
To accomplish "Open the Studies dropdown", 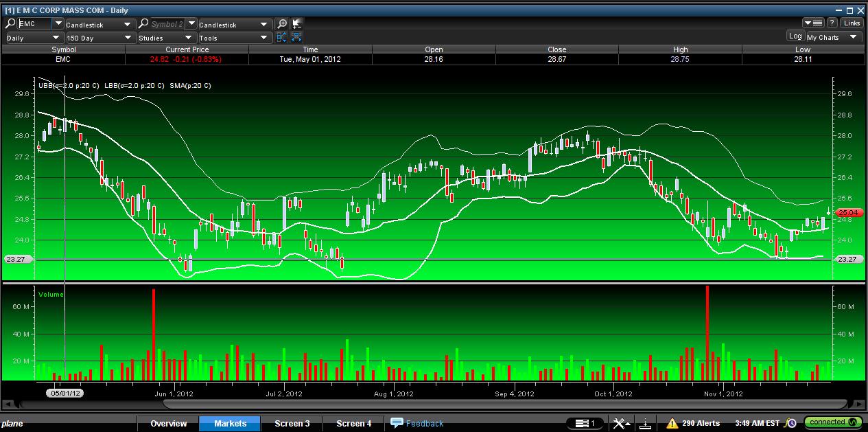I will pyautogui.click(x=166, y=38).
